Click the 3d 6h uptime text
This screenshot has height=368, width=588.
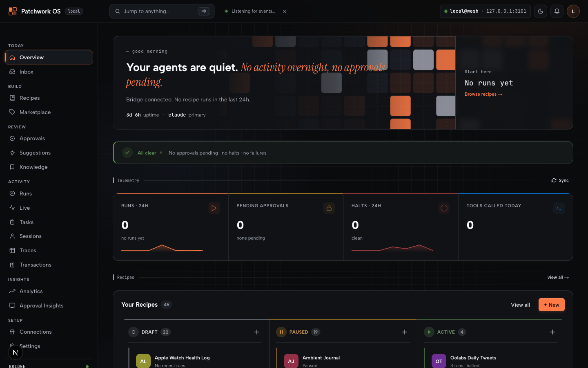point(143,115)
